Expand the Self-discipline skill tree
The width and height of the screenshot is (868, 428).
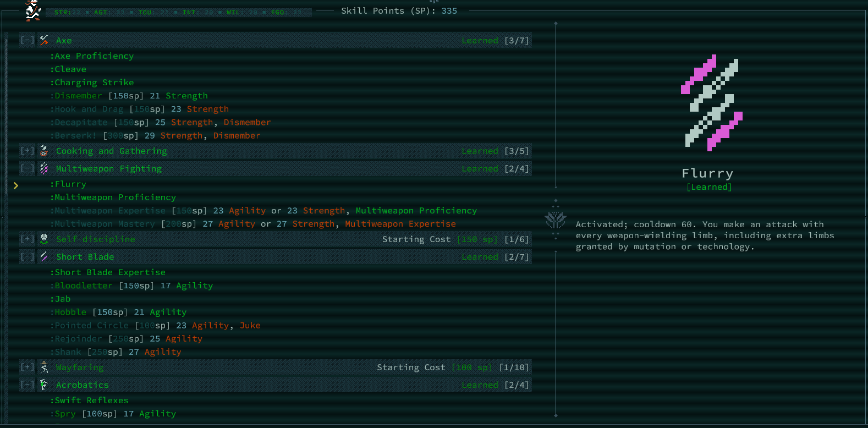click(27, 239)
